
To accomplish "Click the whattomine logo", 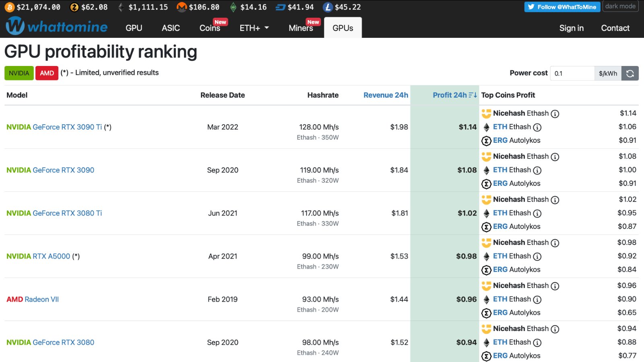I will (x=57, y=27).
